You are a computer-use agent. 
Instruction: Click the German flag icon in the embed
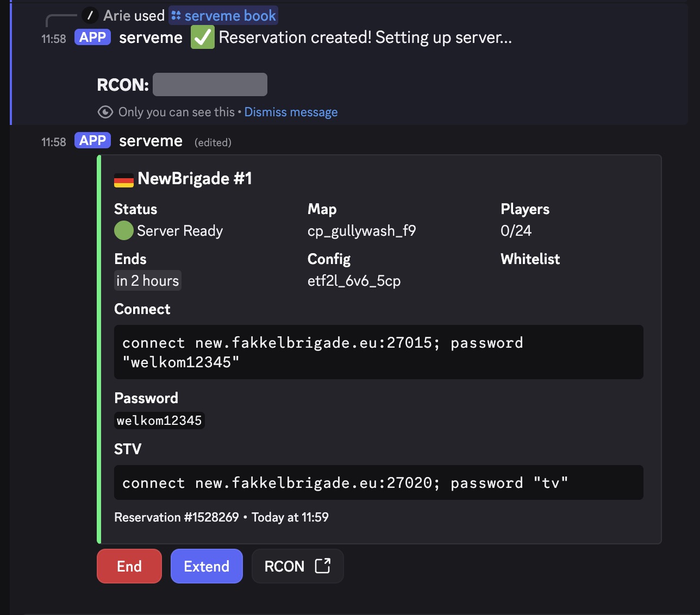click(124, 180)
